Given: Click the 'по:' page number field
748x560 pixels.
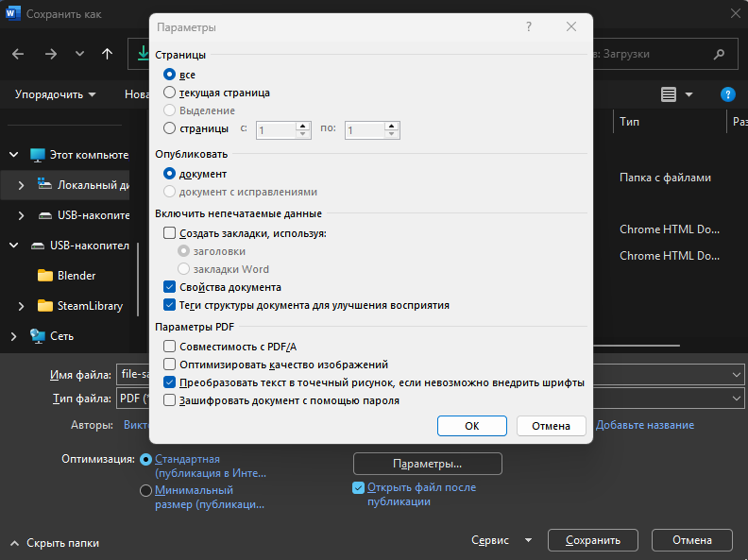Looking at the screenshot, I should (365, 130).
